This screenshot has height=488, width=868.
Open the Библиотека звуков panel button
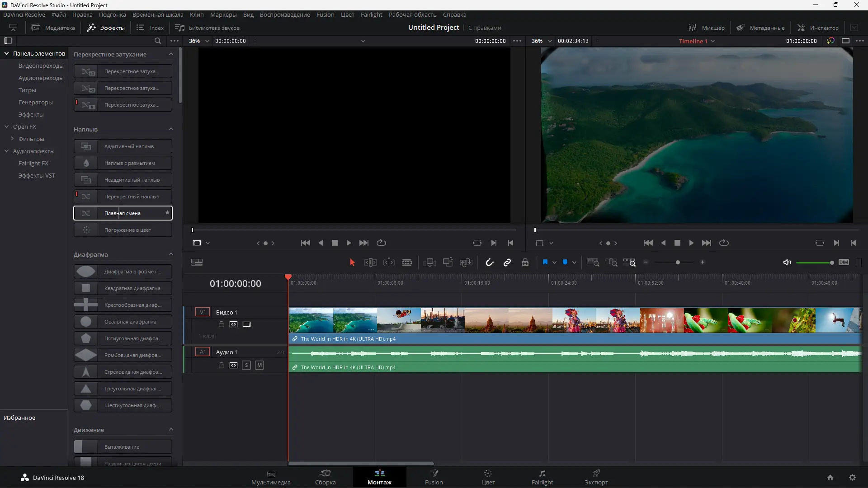point(207,28)
